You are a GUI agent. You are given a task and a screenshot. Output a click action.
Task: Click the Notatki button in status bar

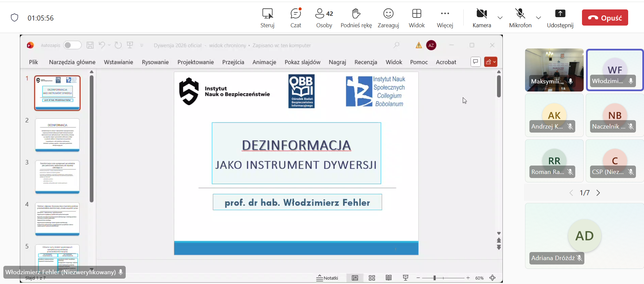[x=327, y=278]
